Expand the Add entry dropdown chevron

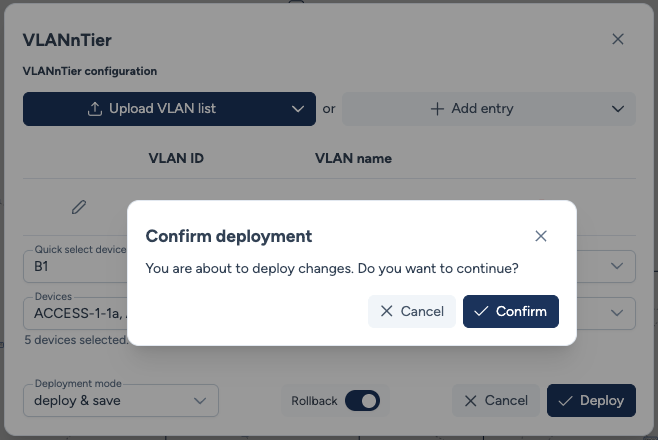(x=617, y=108)
